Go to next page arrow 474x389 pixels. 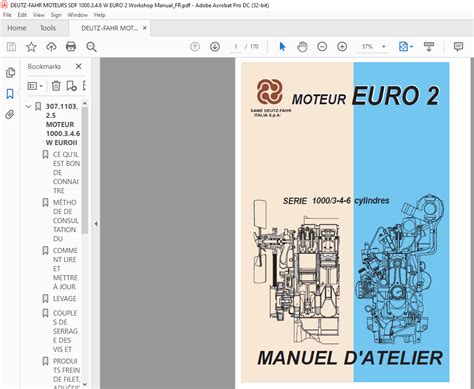pos(215,47)
